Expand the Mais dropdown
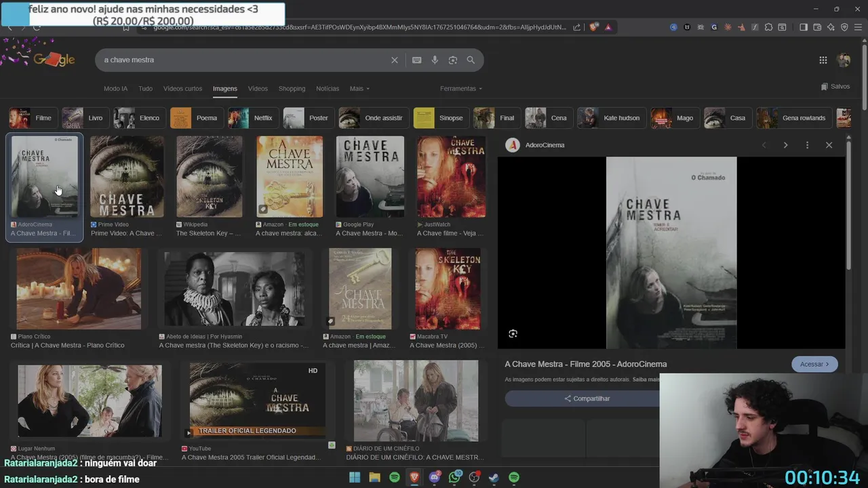The image size is (868, 488). tap(359, 89)
